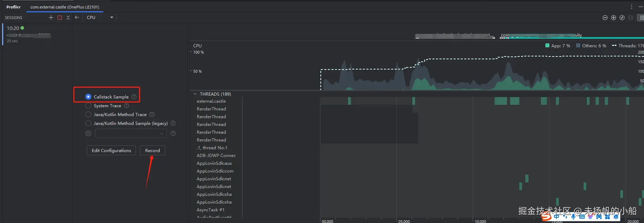Start a new profiling session with plus icon

(x=51, y=17)
